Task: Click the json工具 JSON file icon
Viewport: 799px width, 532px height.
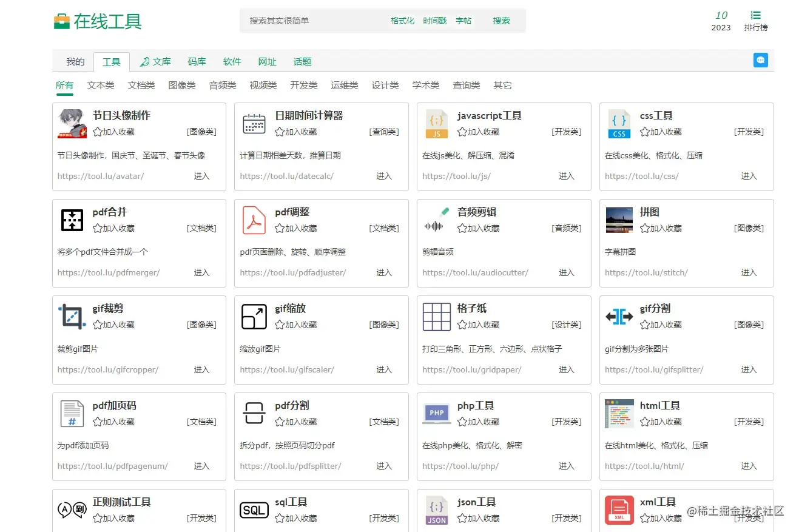Action: (x=437, y=510)
